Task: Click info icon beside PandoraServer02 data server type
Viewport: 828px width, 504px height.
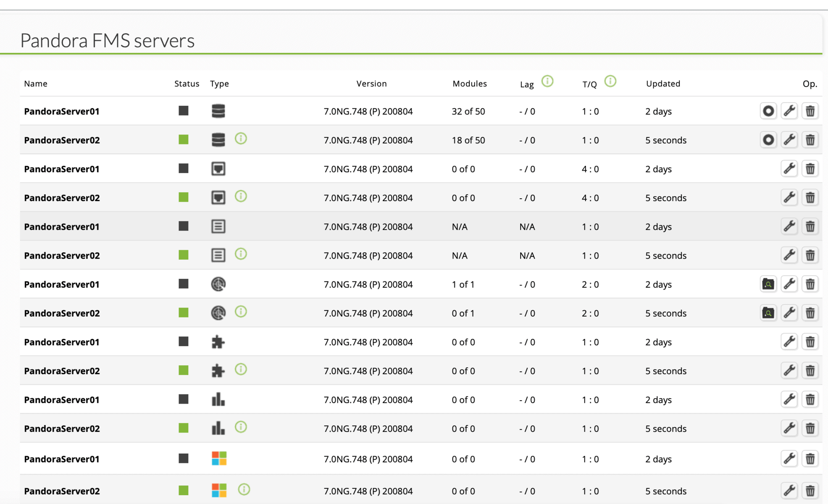Action: click(241, 139)
